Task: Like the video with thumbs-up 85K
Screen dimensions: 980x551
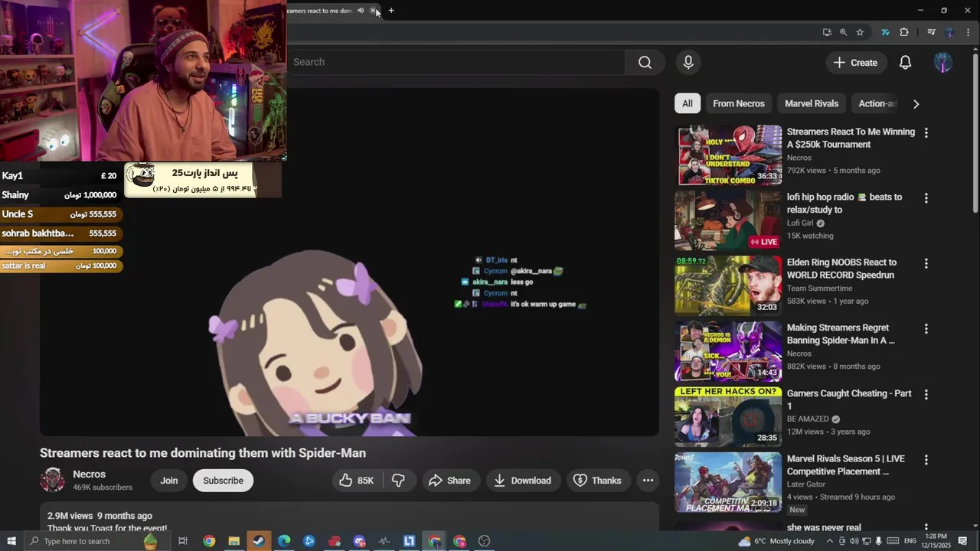Action: point(356,481)
